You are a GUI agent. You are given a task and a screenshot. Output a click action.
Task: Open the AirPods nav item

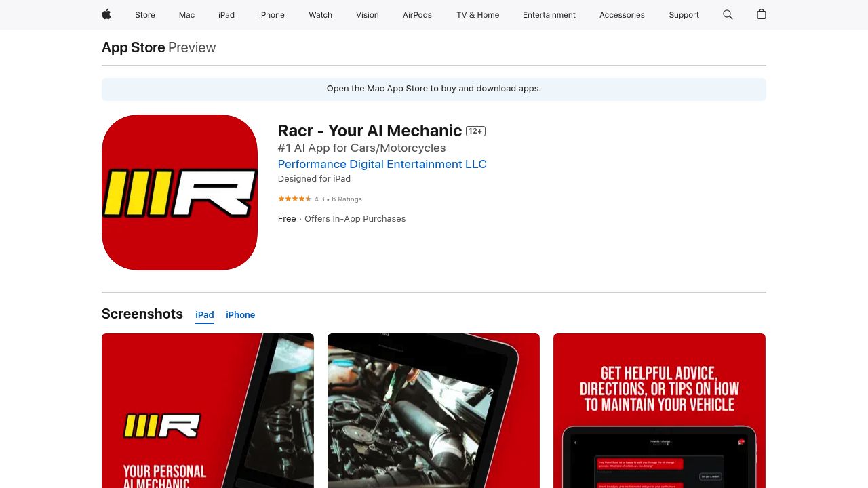417,15
